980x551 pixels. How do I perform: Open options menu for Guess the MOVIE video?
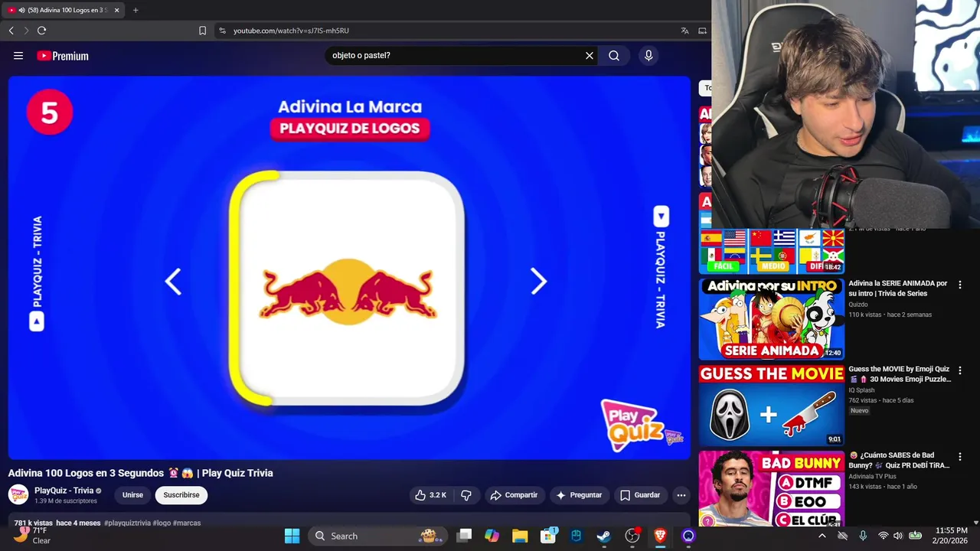[959, 370]
